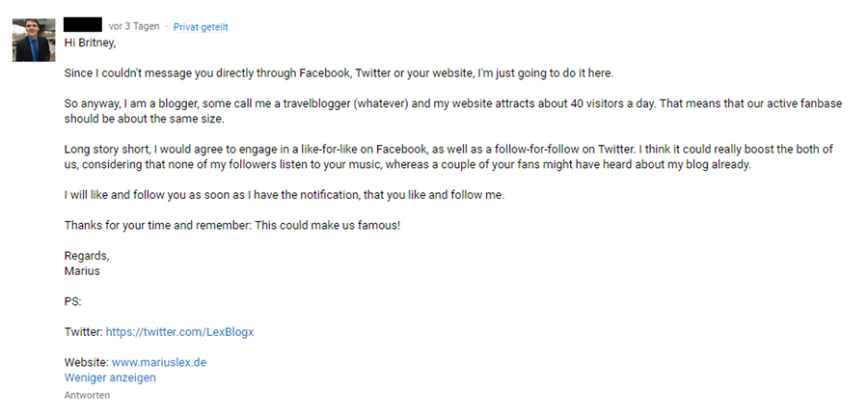Collapse comment with 'Weniger anzeigen'
This screenshot has height=419, width=868.
click(110, 377)
